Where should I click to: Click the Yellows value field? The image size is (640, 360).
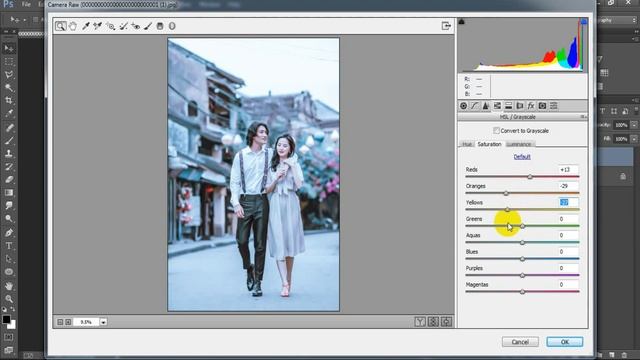tap(568, 202)
